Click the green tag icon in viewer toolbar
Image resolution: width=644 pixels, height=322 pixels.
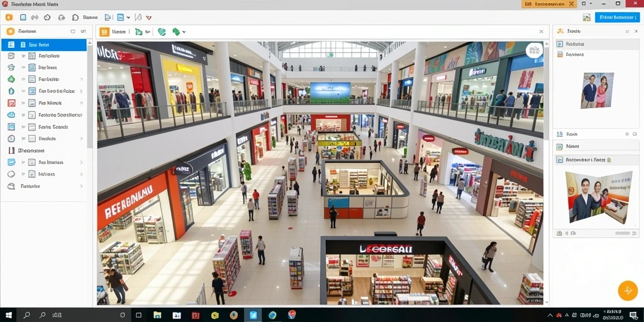click(176, 31)
